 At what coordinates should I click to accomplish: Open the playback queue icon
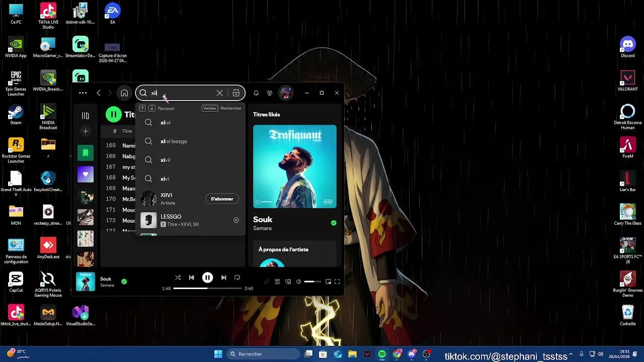click(277, 282)
